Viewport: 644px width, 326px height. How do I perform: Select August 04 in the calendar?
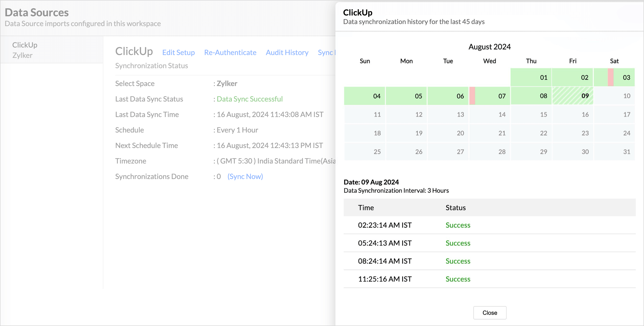[365, 96]
